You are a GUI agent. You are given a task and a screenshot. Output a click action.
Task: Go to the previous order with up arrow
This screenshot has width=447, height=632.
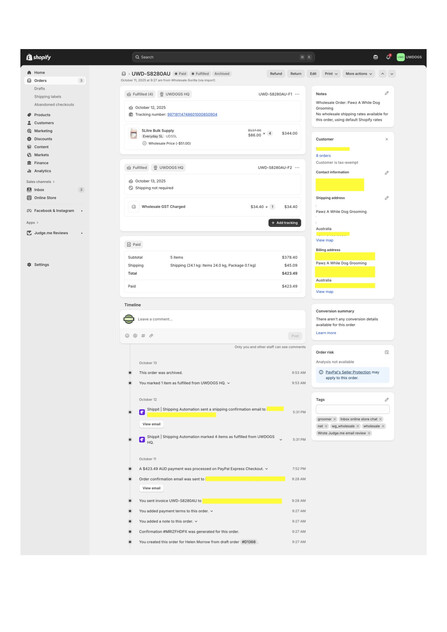point(383,74)
